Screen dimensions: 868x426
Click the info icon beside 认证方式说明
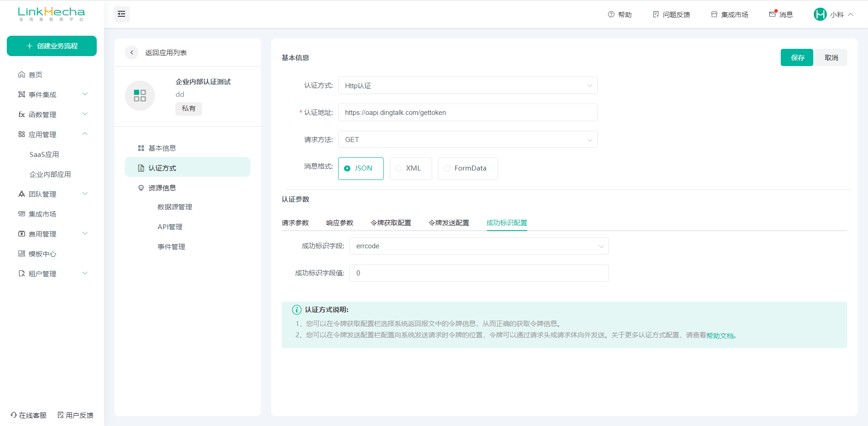(297, 310)
